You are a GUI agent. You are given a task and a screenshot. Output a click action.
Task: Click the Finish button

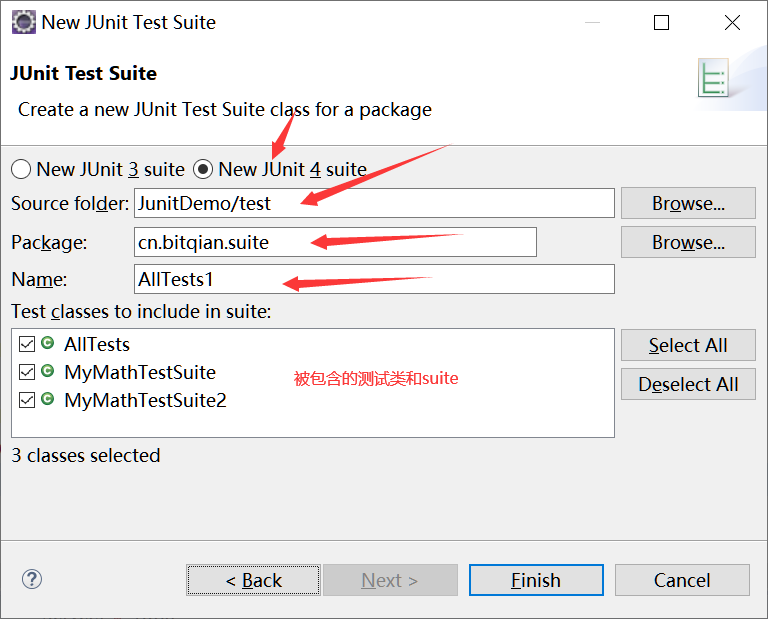536,580
